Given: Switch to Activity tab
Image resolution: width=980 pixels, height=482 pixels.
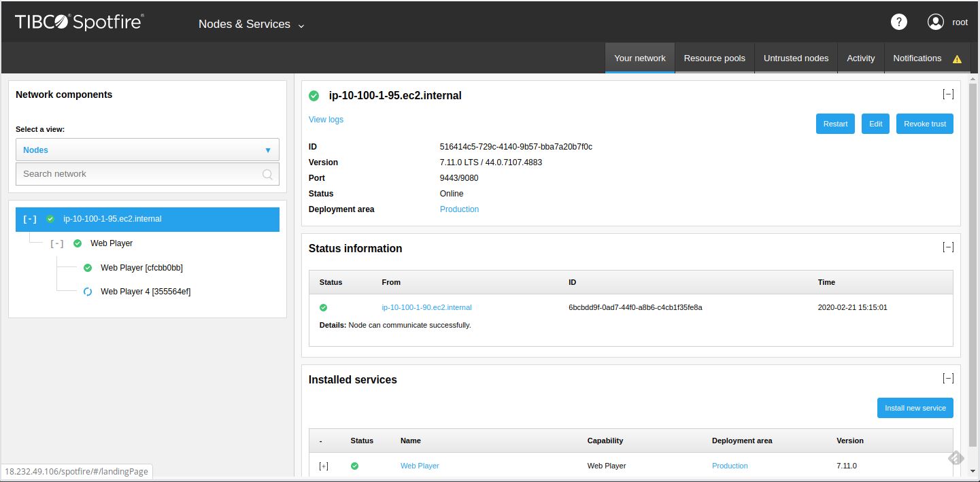Looking at the screenshot, I should click(860, 58).
